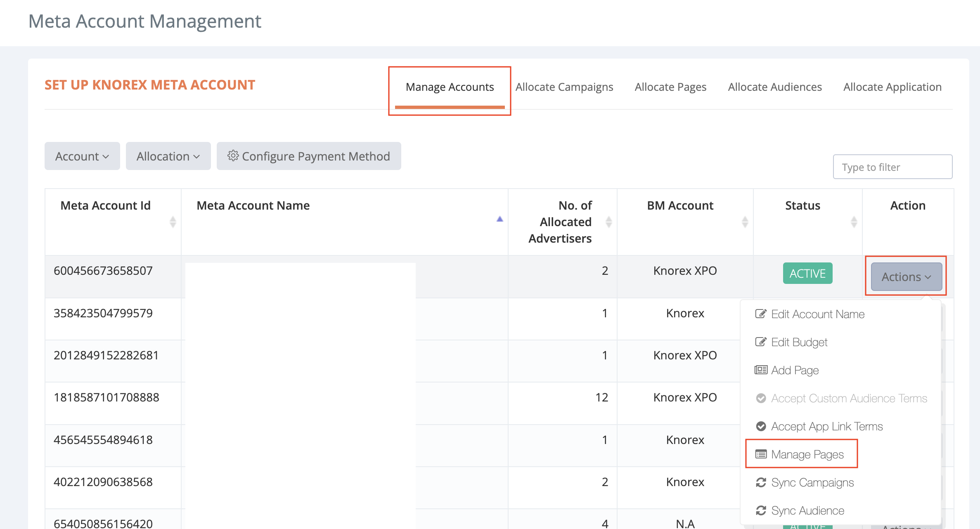
Task: Click the ACTIVE status badge
Action: pyautogui.click(x=807, y=273)
